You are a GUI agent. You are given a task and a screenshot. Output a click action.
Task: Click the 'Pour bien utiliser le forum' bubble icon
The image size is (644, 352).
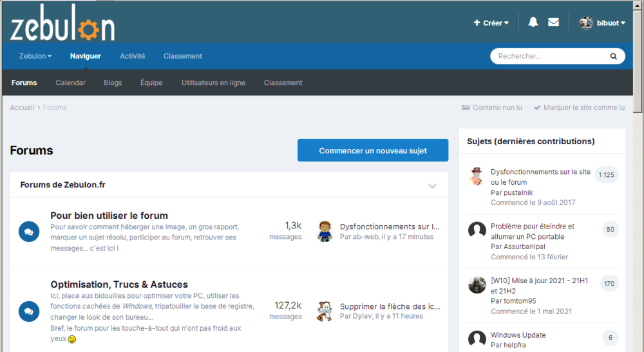(x=29, y=232)
